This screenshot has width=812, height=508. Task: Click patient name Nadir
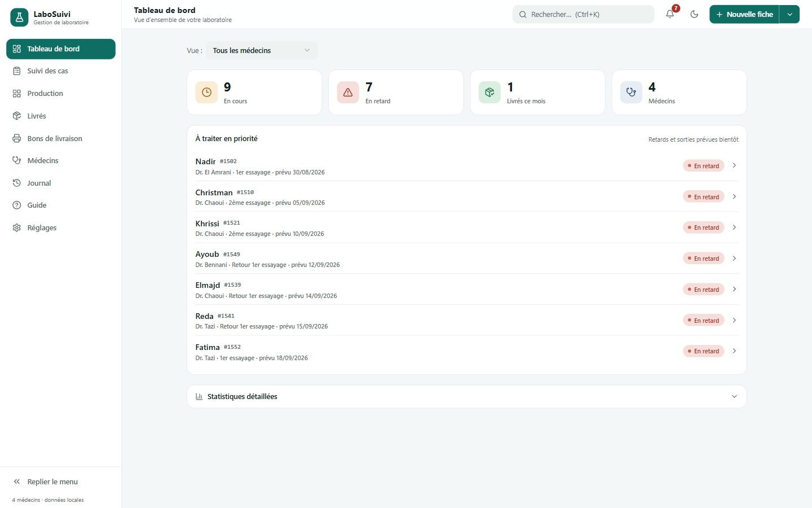(205, 161)
